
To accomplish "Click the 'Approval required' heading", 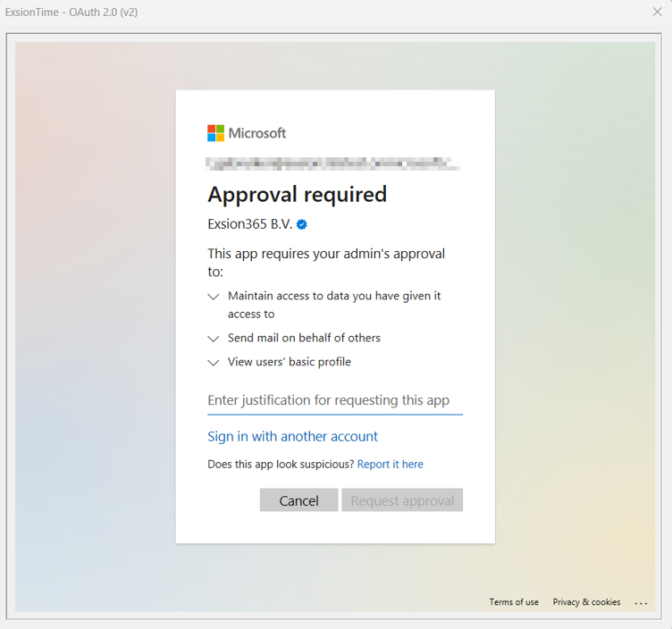I will coord(297,195).
